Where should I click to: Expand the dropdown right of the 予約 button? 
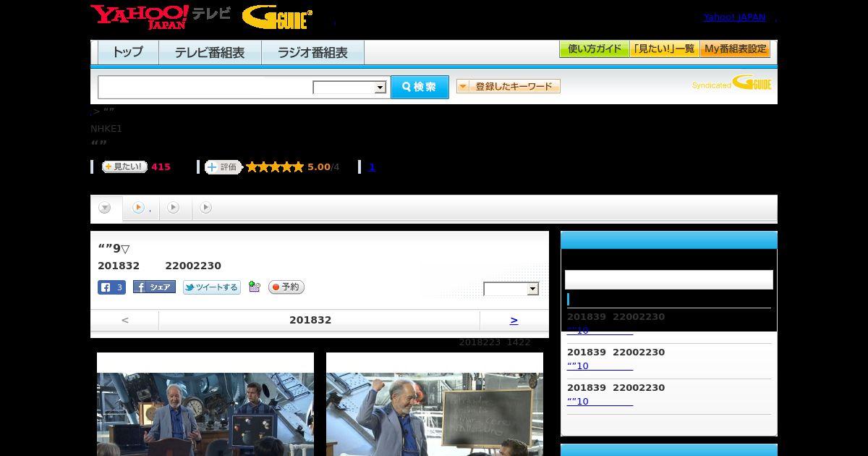click(511, 290)
